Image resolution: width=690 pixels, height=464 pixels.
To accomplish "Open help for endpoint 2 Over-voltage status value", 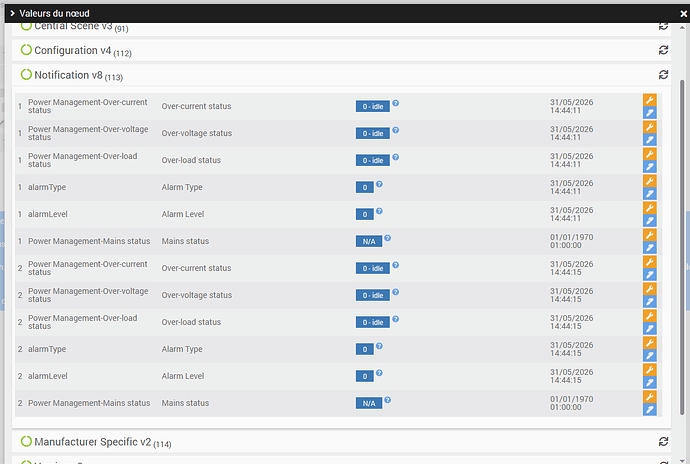I will point(396,292).
